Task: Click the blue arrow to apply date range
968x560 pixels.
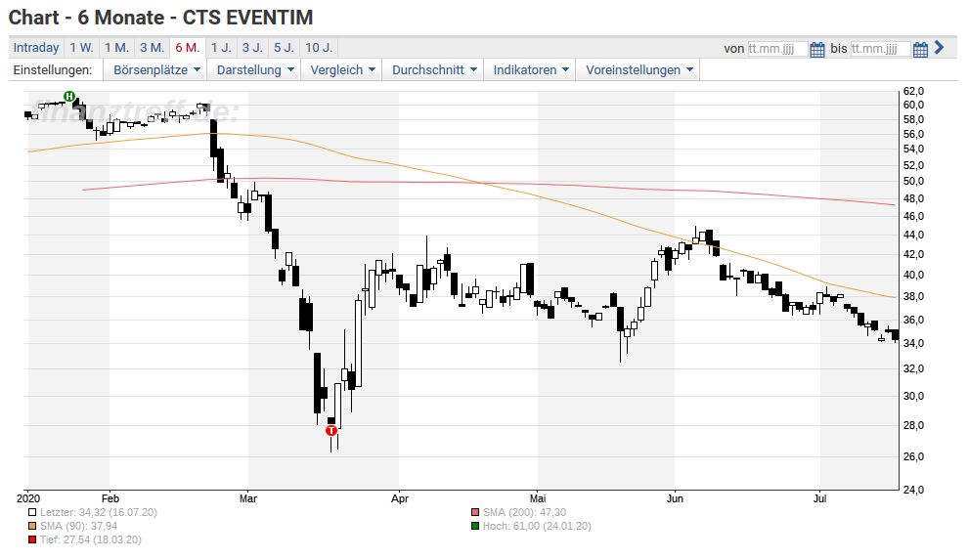Action: (x=939, y=48)
